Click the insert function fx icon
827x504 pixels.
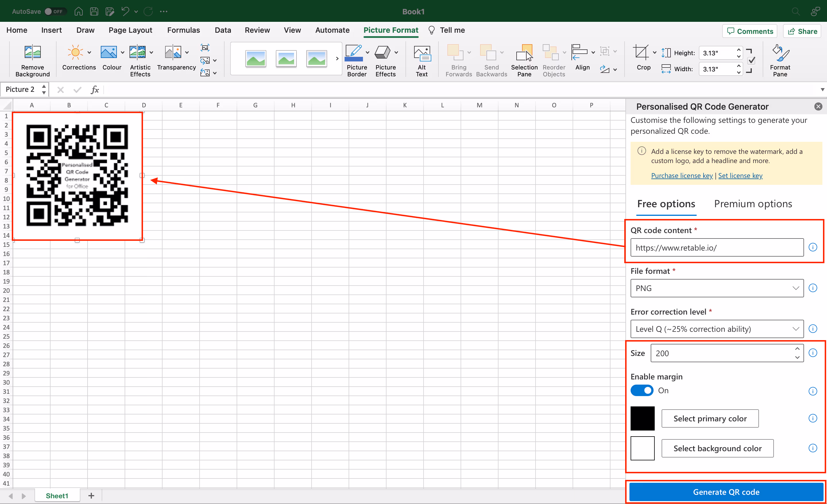click(x=95, y=90)
